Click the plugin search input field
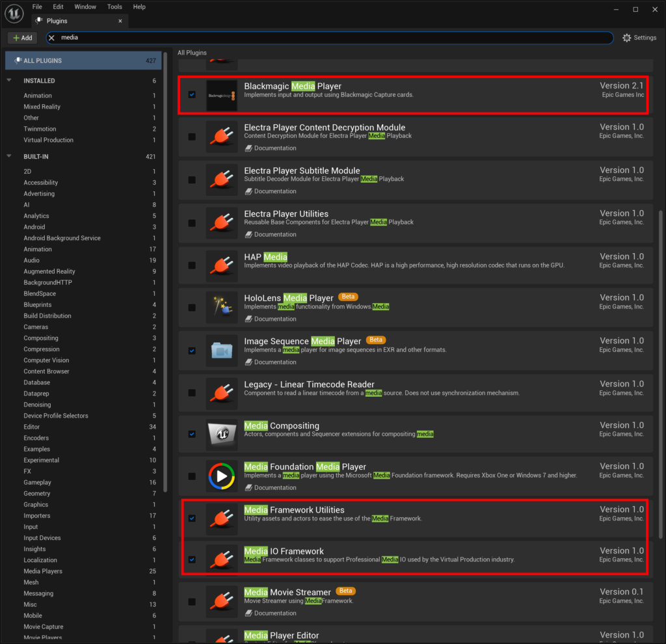 tap(330, 38)
